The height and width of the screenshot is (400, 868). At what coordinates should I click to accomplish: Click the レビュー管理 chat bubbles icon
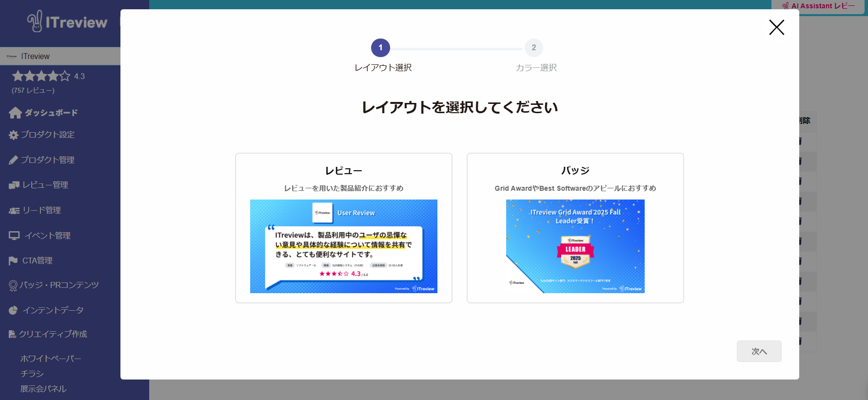pyautogui.click(x=14, y=185)
